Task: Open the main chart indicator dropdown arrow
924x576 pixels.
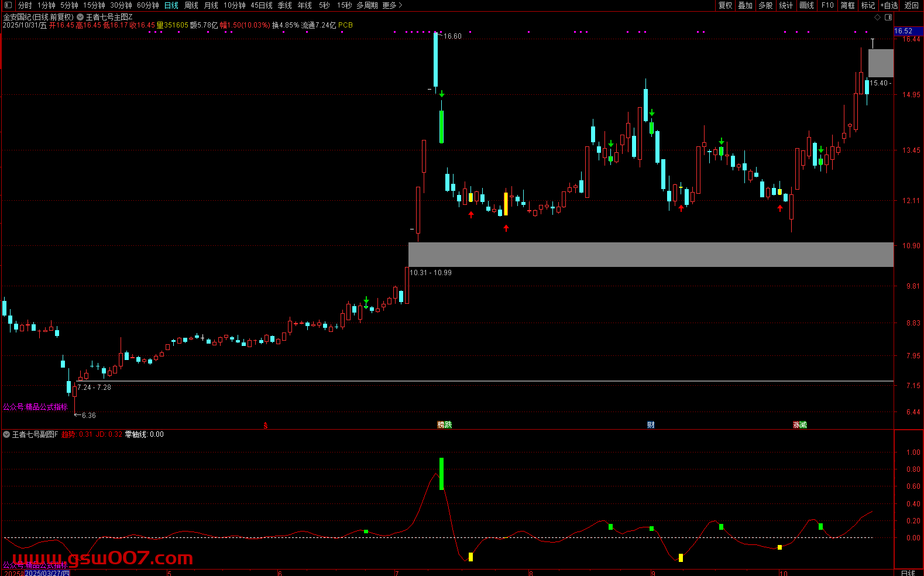Action: tap(80, 18)
